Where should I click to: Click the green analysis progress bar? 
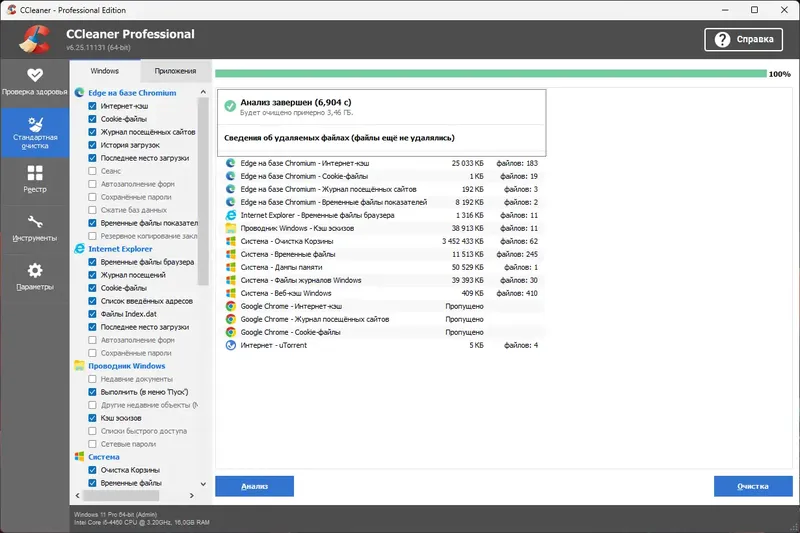coord(490,73)
